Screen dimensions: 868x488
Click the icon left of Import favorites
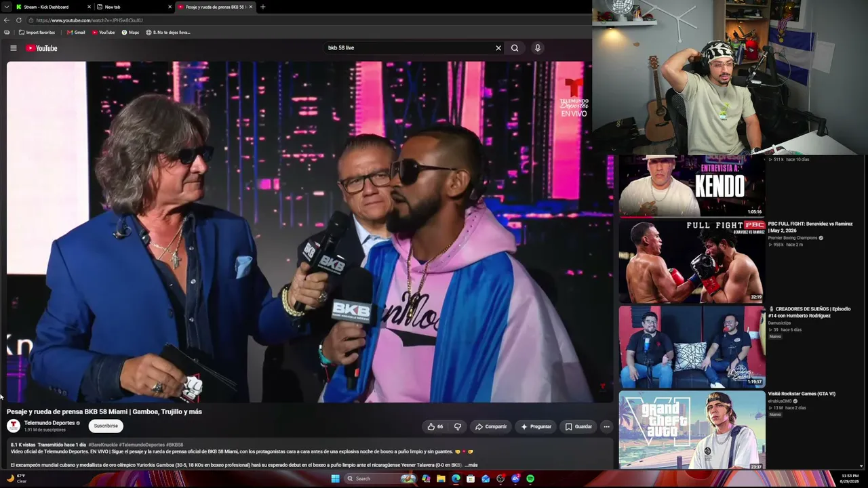point(7,33)
